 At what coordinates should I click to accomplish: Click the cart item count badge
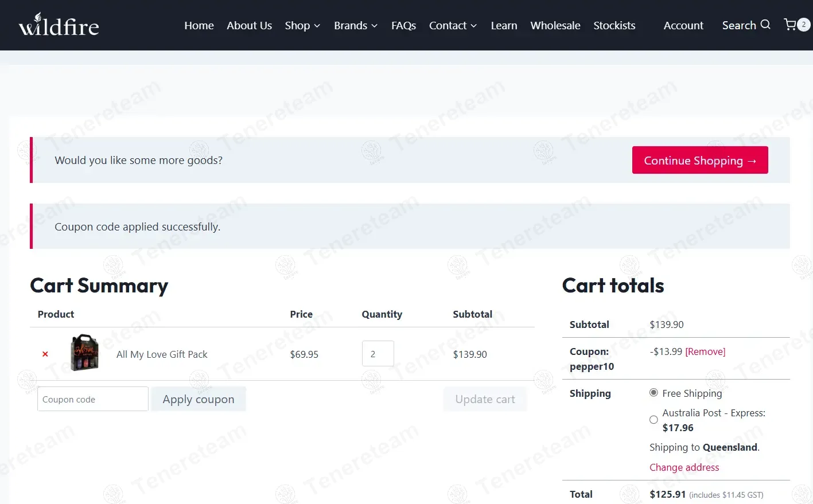pos(804,25)
